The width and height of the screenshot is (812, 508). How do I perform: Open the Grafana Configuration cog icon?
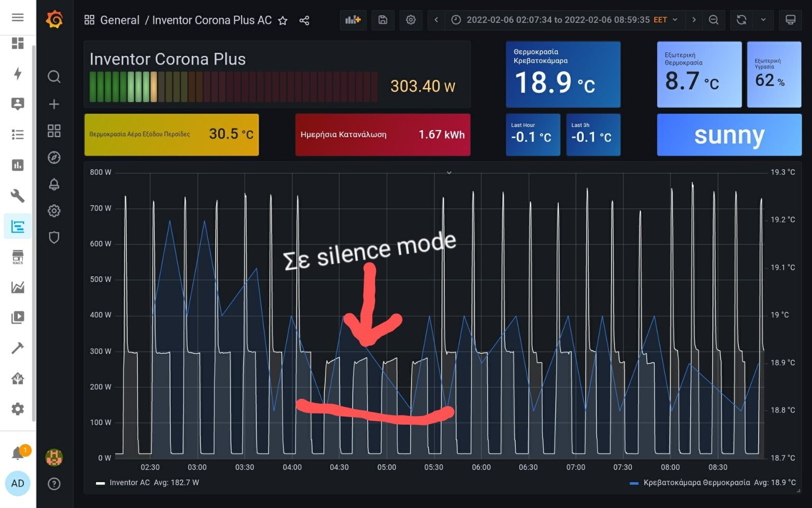[x=54, y=211]
